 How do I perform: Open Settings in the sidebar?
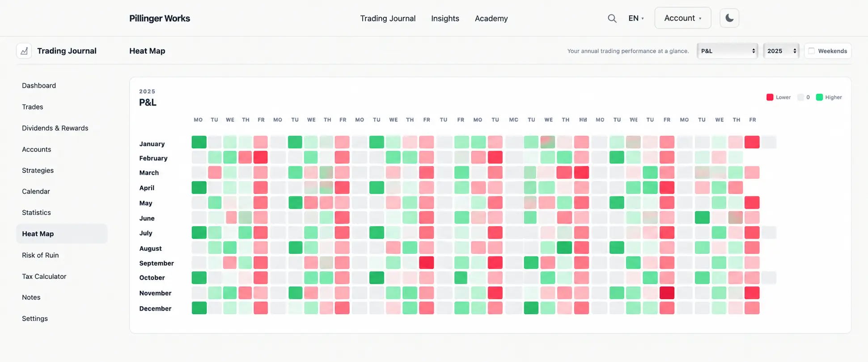pyautogui.click(x=62, y=318)
